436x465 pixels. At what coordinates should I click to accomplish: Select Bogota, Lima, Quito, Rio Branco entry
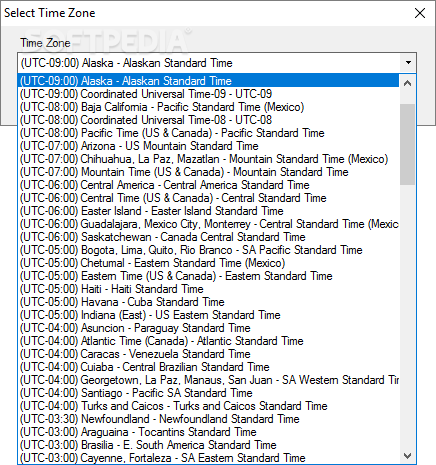point(209,250)
